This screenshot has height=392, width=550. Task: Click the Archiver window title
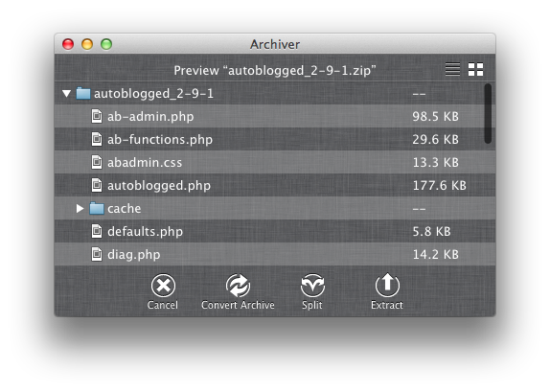point(275,45)
